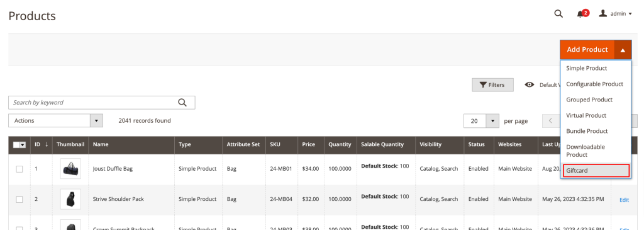Sort by Attribute Set column header
Screen dimensions: 644x230
click(244, 144)
